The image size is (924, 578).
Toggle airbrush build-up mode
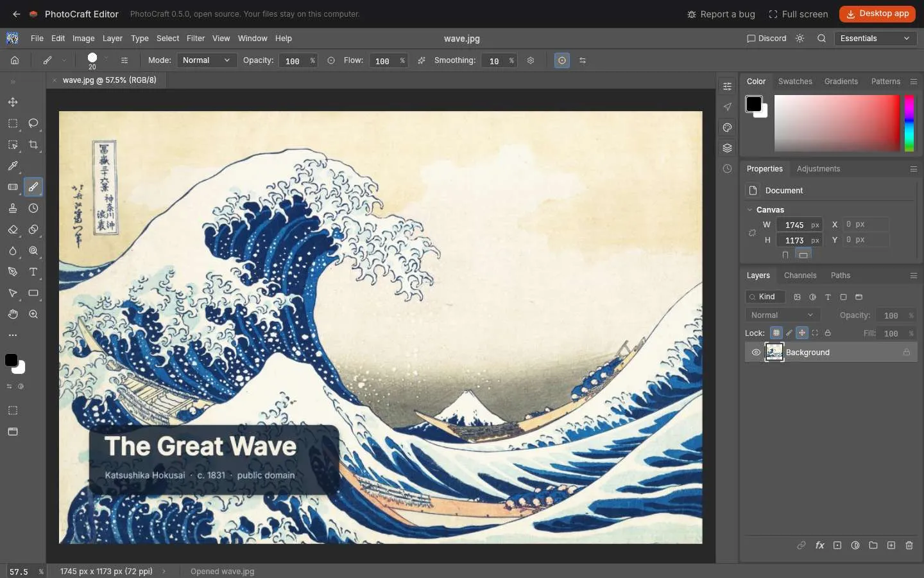(x=422, y=60)
